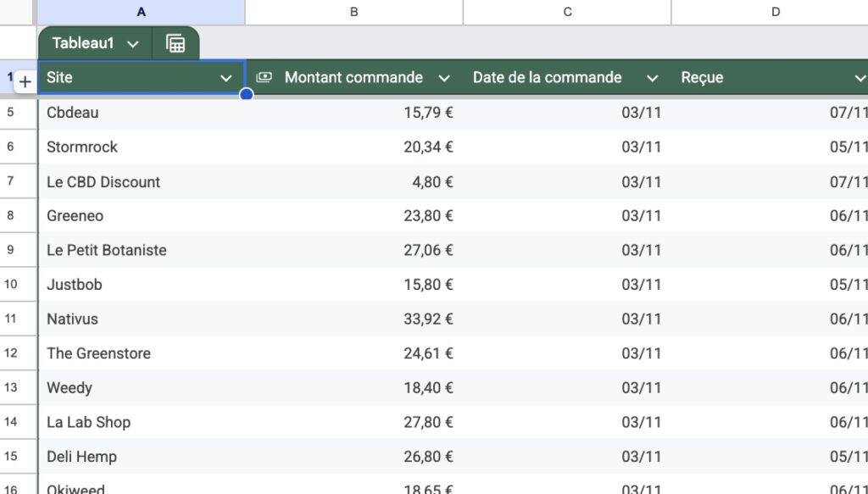Select the Deli Hemp order date cell
Image resolution: width=868 pixels, height=494 pixels.
pos(566,457)
